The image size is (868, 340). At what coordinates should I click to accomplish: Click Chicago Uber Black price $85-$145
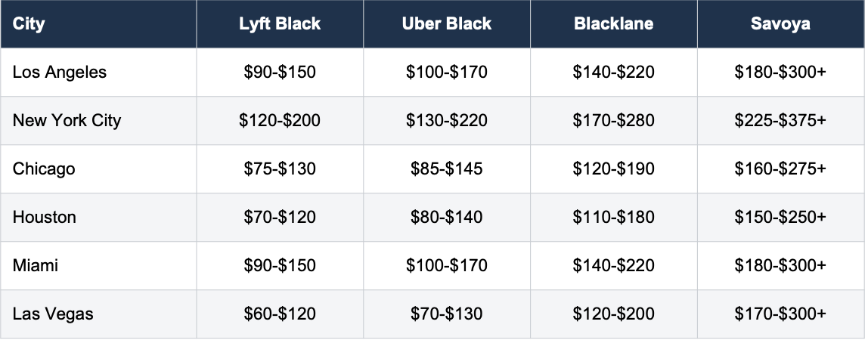(x=447, y=169)
